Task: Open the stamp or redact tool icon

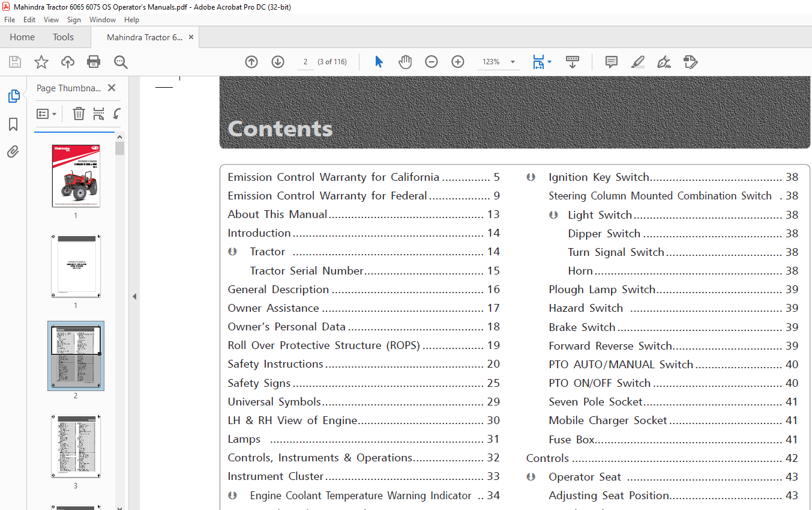Action: pos(690,62)
